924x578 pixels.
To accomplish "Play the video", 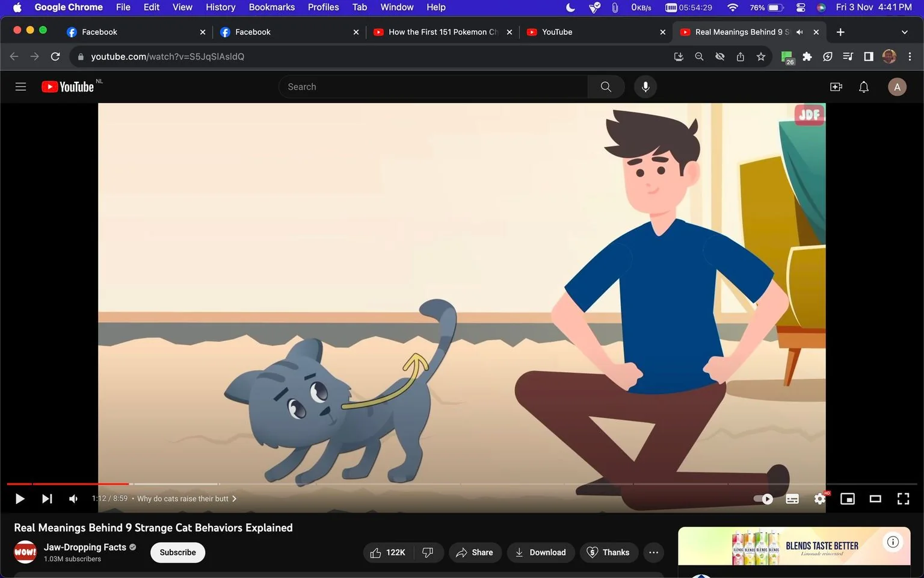I will click(19, 499).
